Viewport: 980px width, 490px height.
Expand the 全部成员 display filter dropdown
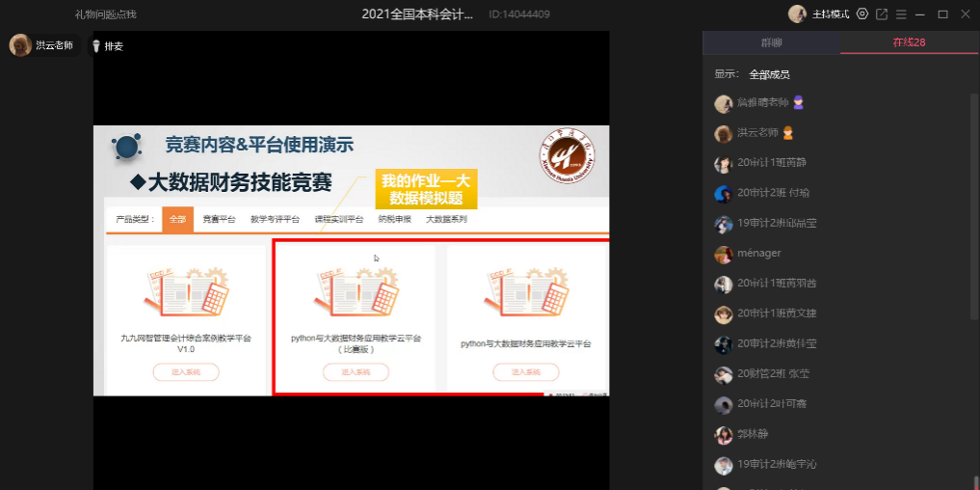(769, 74)
